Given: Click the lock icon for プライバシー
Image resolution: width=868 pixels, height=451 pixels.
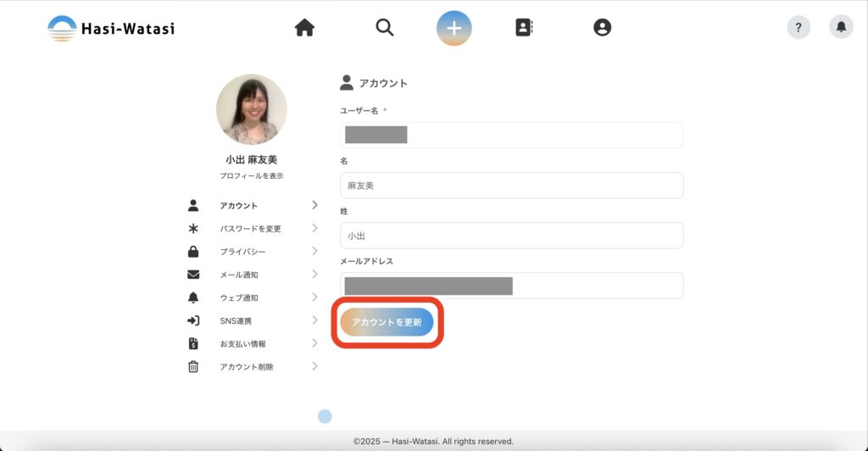Looking at the screenshot, I should (193, 251).
